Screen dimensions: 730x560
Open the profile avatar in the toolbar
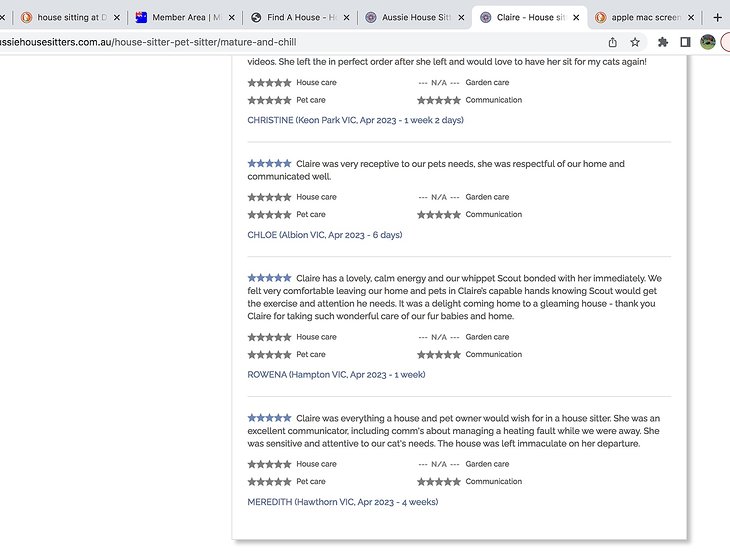pyautogui.click(x=708, y=42)
